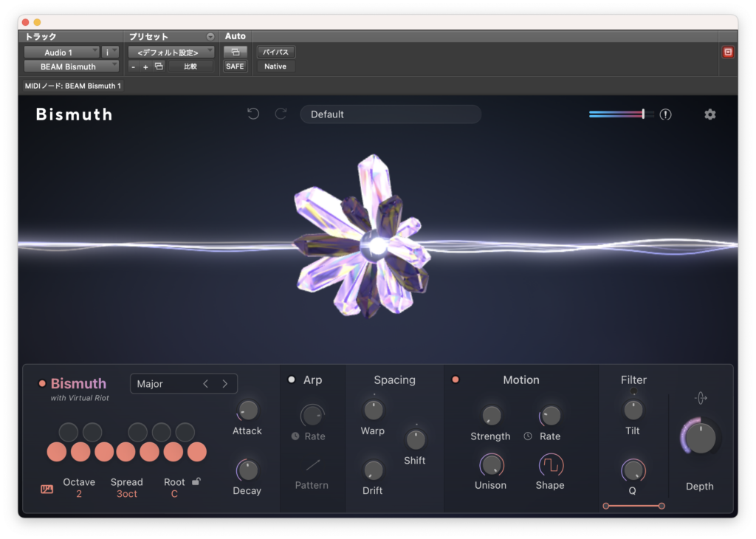The image size is (756, 539).
Task: Click the Strength knob
Action: point(491,416)
